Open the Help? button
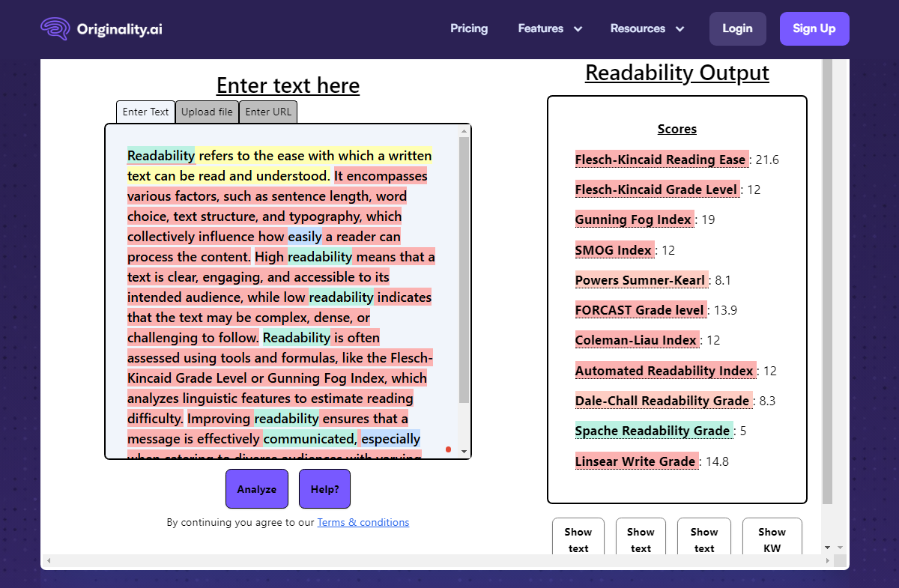Image resolution: width=899 pixels, height=588 pixels. [324, 489]
